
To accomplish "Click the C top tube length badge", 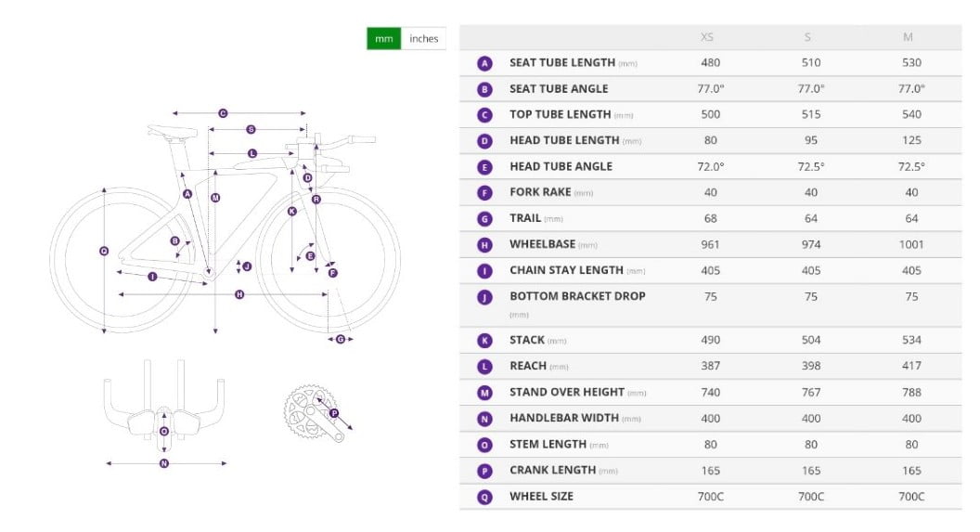I will pos(484,115).
